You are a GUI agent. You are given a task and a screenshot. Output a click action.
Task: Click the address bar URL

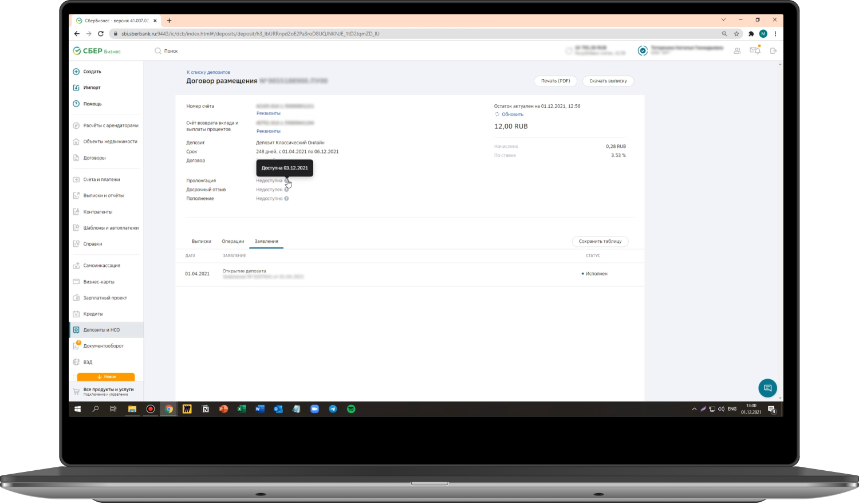[x=250, y=34]
